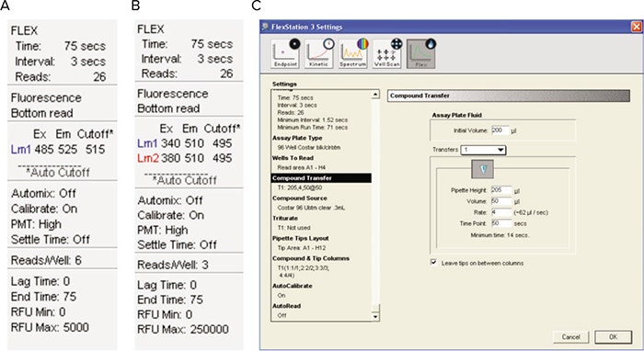Click 'Reads/Well: 3' in panel B
644x351 pixels.
tap(173, 265)
